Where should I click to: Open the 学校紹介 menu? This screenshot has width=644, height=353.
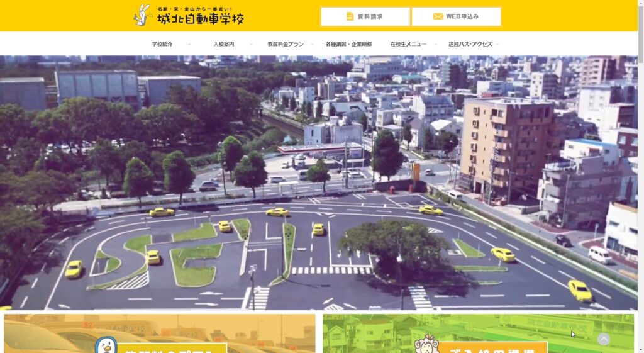[162, 44]
